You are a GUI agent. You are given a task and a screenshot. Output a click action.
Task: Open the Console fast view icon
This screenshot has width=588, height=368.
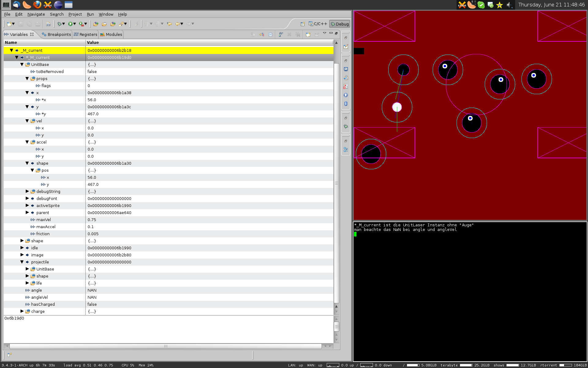346,69
